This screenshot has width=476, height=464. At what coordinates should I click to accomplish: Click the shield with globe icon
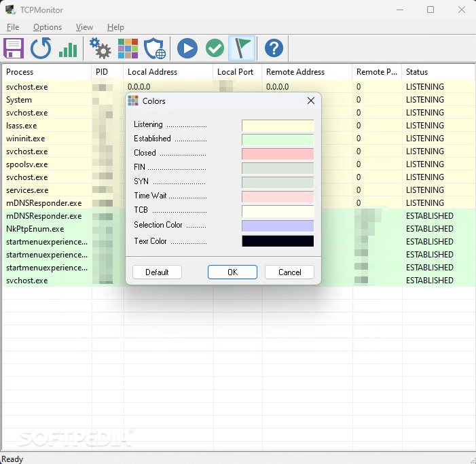tap(155, 48)
